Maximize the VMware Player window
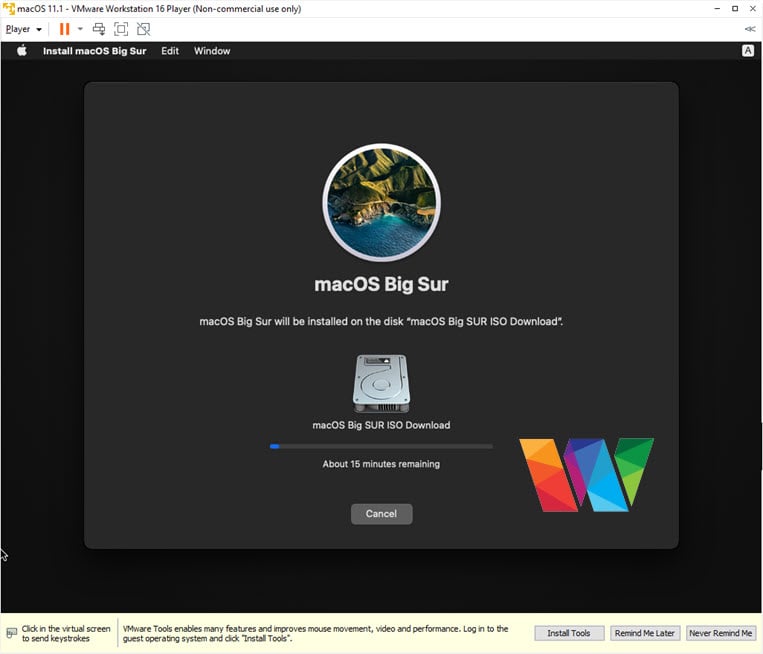 735,9
